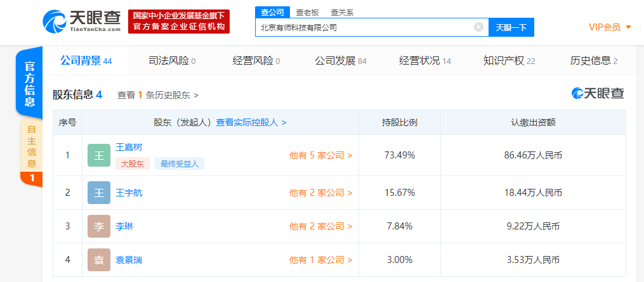The image size is (644, 282).
Task: Click the 天眼查 watermark logo on the right
Action: (597, 94)
